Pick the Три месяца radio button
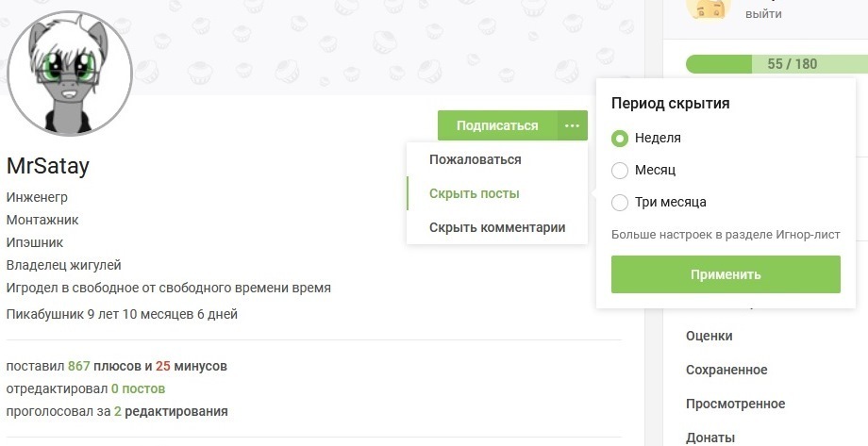 click(x=620, y=202)
